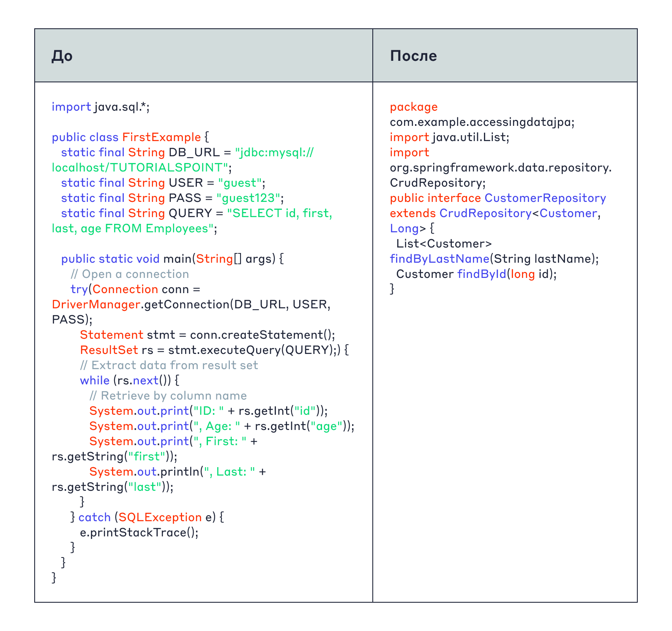
Task: Click the print line with ", First: "
Action: pos(174,441)
